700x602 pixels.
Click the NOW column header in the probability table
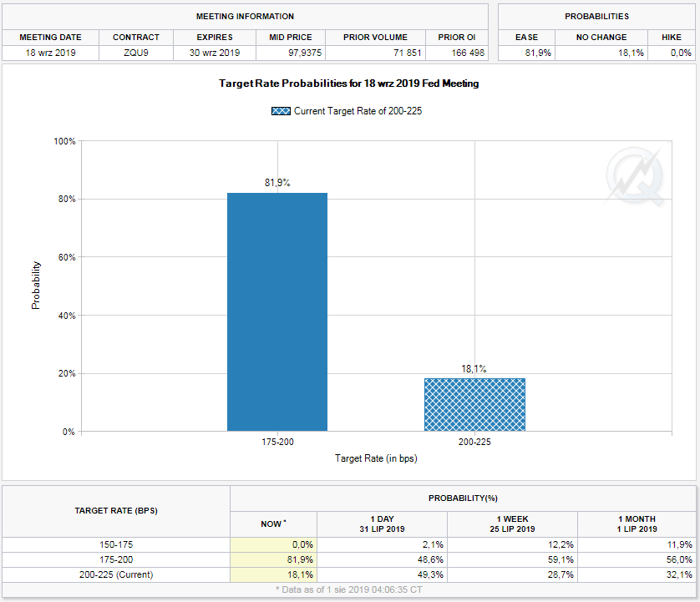pos(272,524)
